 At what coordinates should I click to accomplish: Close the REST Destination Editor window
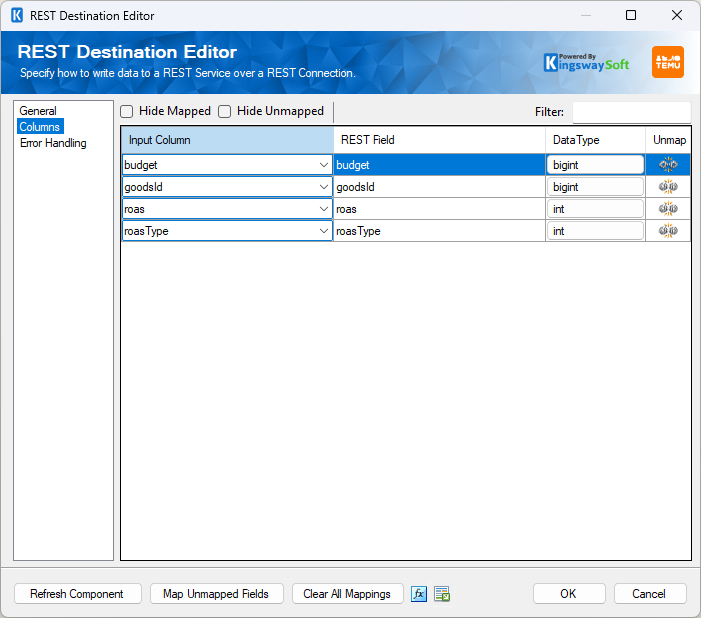point(677,15)
